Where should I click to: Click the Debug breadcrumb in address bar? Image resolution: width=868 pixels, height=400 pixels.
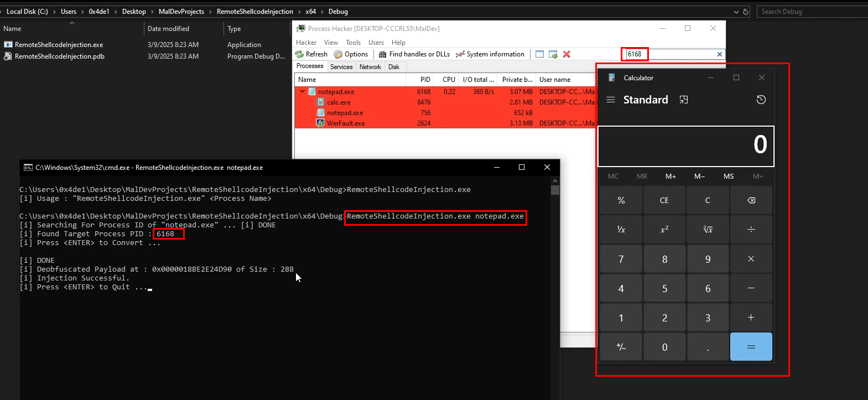tap(338, 12)
